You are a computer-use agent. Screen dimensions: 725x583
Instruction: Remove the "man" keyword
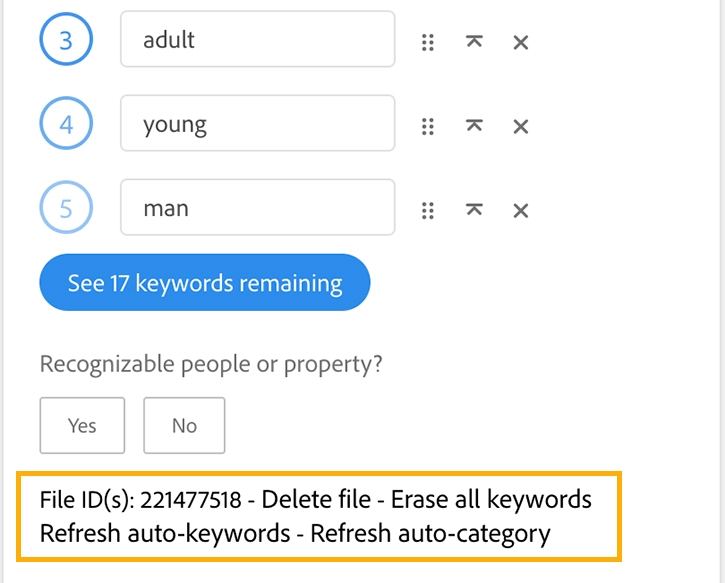coord(521,211)
